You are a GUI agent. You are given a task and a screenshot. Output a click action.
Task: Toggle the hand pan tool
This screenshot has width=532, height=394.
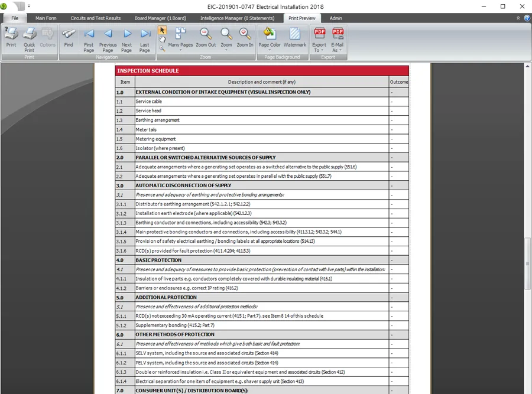[163, 39]
